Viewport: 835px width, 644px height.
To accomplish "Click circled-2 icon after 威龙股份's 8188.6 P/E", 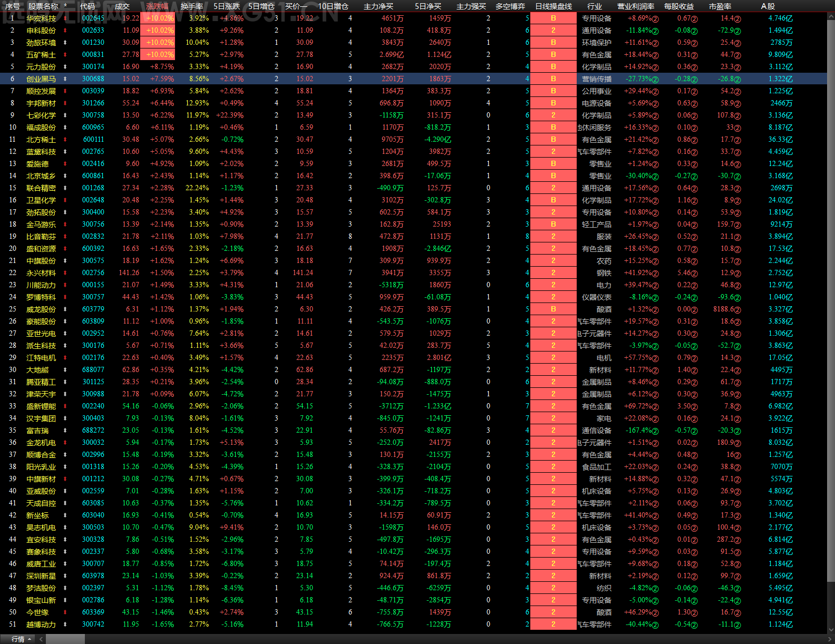I will [737, 310].
